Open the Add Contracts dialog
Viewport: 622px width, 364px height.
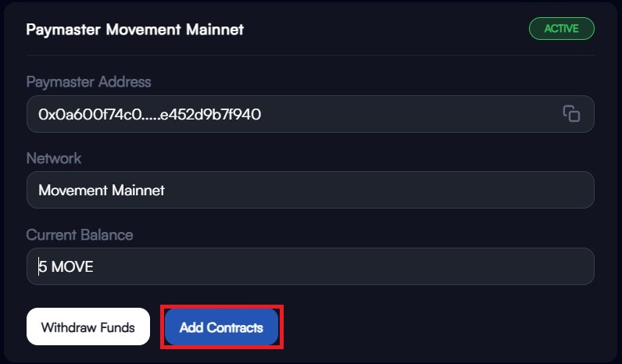click(221, 327)
